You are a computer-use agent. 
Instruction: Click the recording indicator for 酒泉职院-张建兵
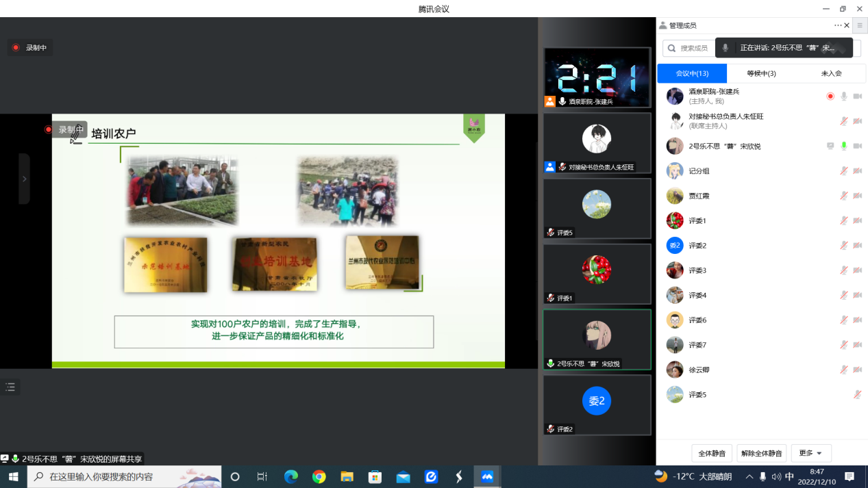(830, 97)
